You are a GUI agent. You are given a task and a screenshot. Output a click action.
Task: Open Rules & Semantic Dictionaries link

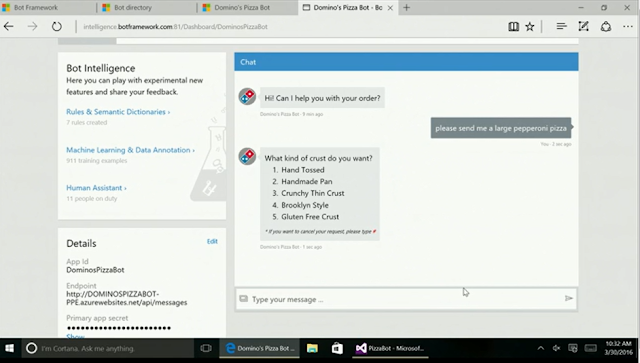[x=118, y=111]
